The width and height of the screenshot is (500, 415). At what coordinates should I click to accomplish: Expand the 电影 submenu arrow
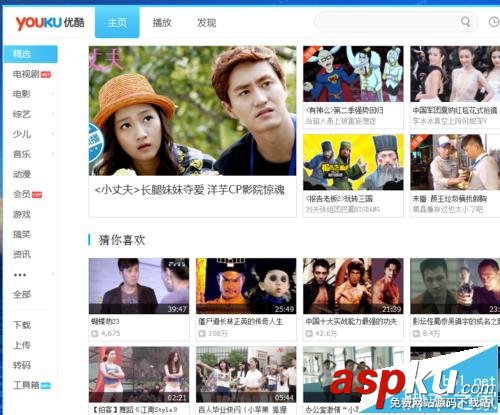point(53,94)
